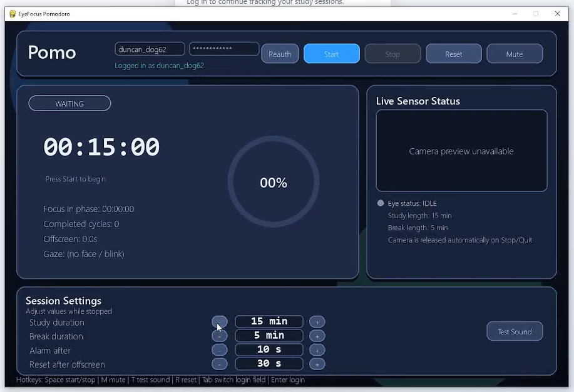The width and height of the screenshot is (574, 392).
Task: Click the Eye status IDLE indicator dot
Action: [381, 203]
